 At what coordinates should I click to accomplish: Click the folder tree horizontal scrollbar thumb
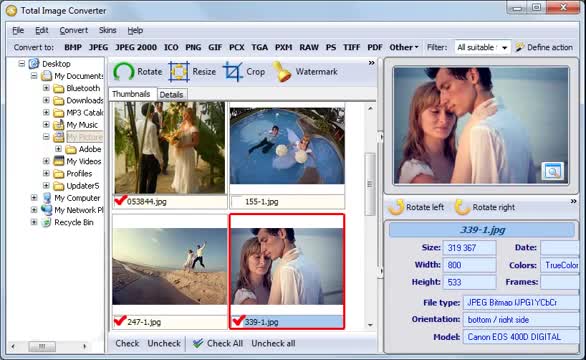pyautogui.click(x=42, y=346)
